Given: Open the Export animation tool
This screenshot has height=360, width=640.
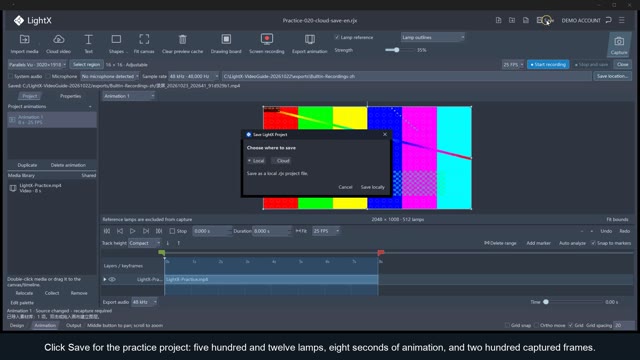Looking at the screenshot, I should tap(310, 44).
